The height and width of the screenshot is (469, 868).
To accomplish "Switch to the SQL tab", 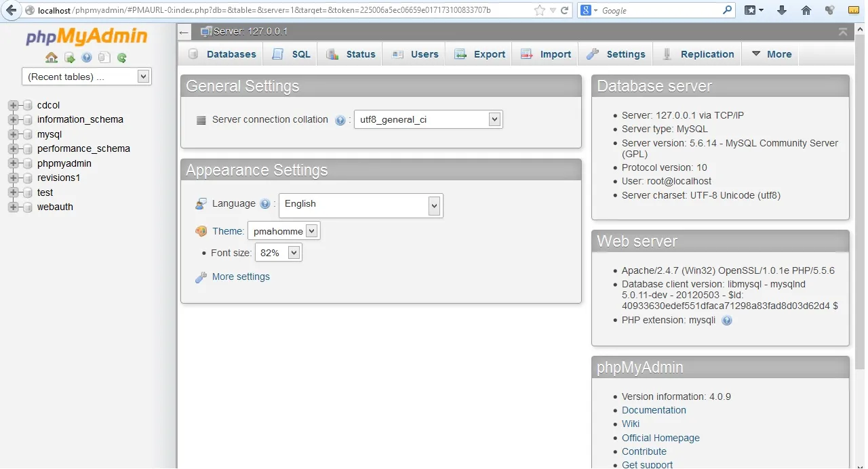I will click(x=291, y=54).
